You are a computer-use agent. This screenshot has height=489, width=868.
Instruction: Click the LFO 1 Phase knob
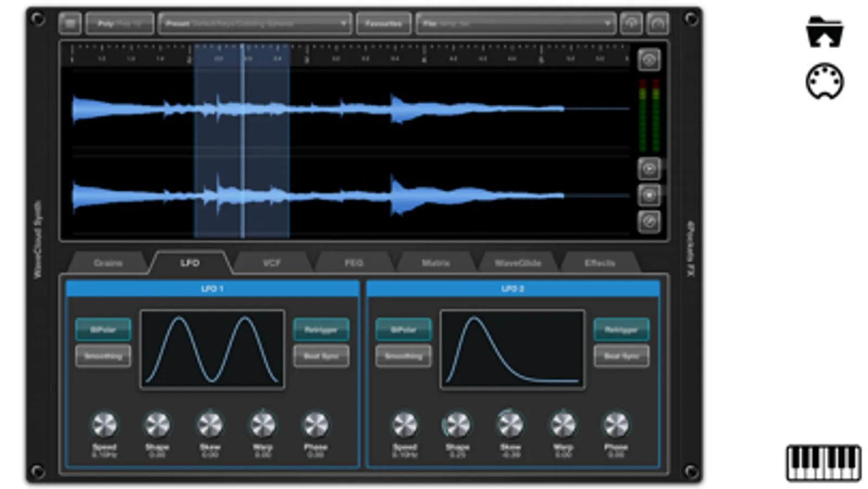[316, 425]
